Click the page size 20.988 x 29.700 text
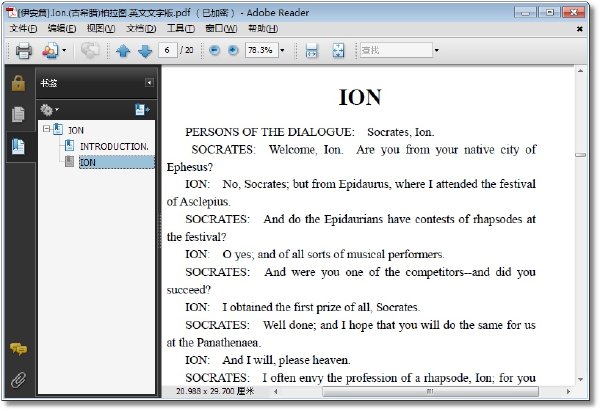This screenshot has width=600, height=411. (x=215, y=391)
